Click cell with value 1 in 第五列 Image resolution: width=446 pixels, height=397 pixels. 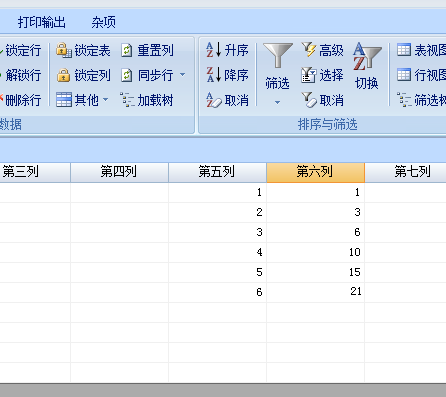coord(217,193)
